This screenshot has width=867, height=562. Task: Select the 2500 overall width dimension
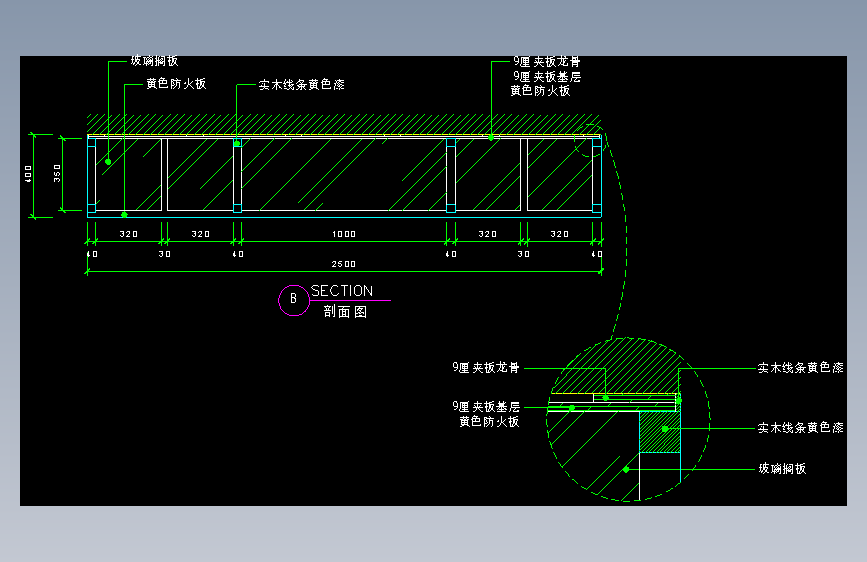point(343,264)
